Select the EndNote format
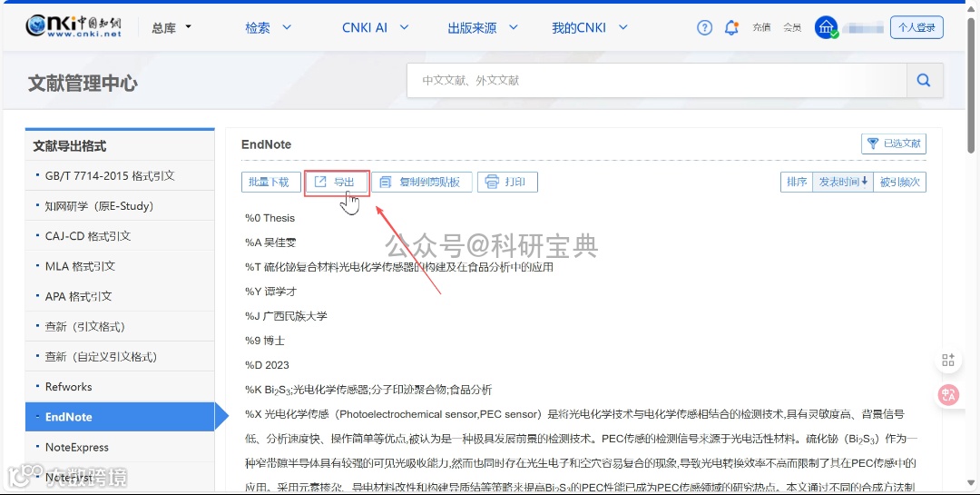The width and height of the screenshot is (980, 495). click(120, 417)
